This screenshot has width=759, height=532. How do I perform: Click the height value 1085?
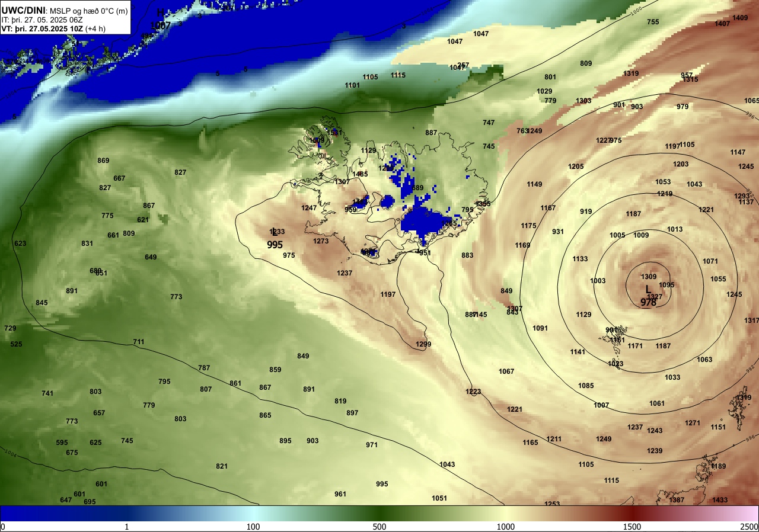click(586, 386)
